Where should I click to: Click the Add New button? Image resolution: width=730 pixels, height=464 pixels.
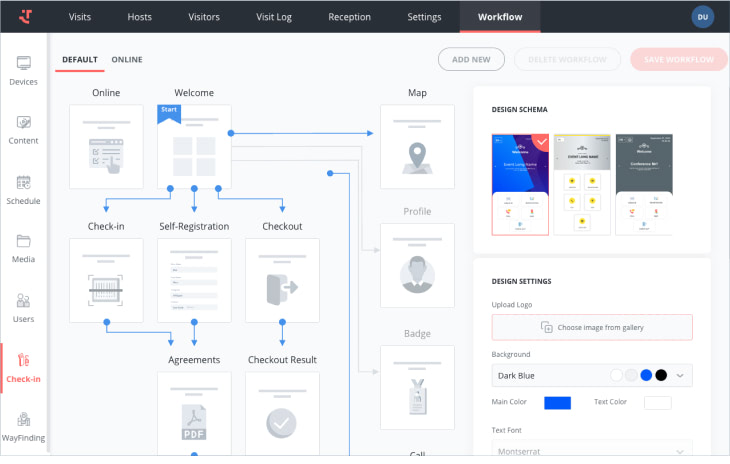click(471, 60)
